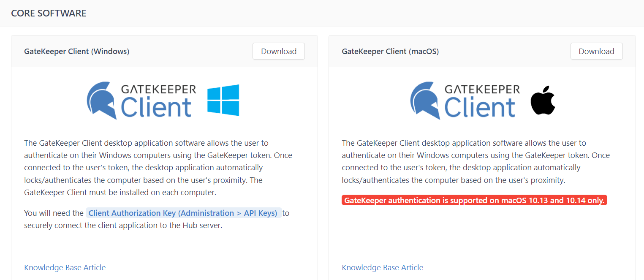
Task: Open the Client Authorization Key API Keys link
Action: point(183,213)
